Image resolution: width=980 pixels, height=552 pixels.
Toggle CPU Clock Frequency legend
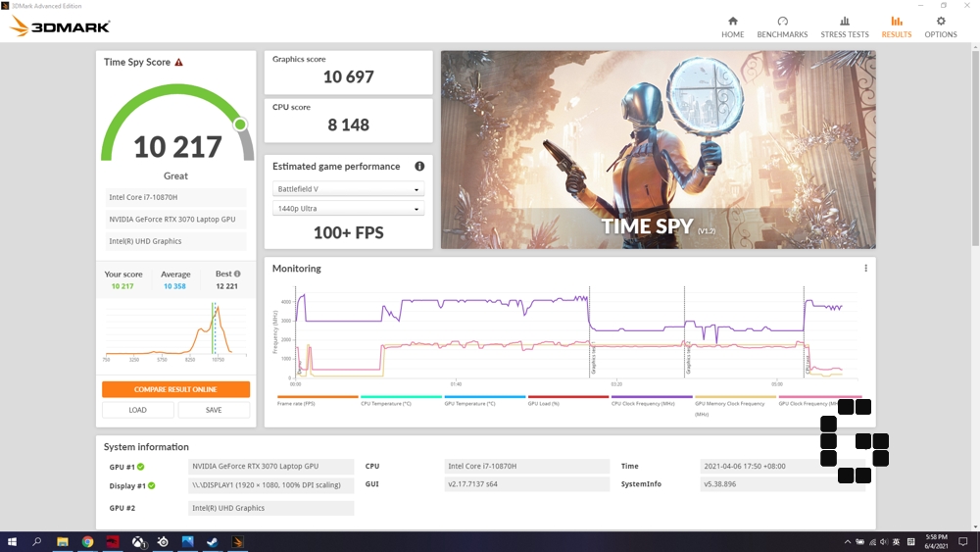pos(652,400)
